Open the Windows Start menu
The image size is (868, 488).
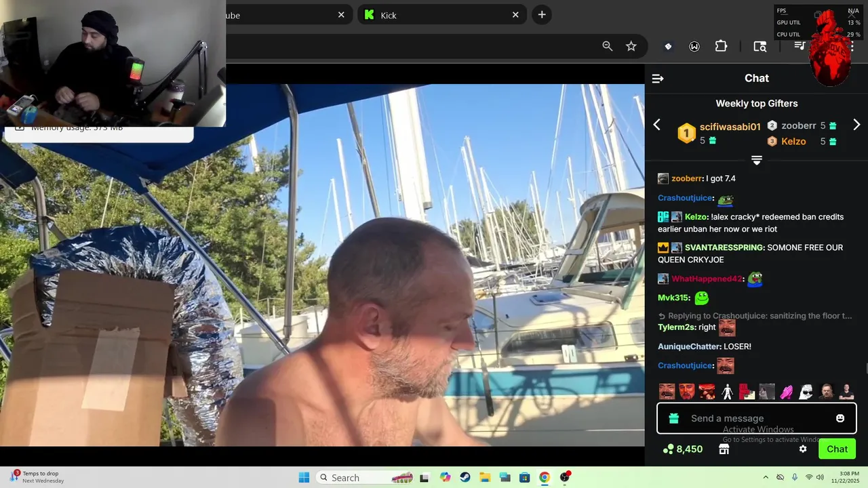pyautogui.click(x=304, y=477)
